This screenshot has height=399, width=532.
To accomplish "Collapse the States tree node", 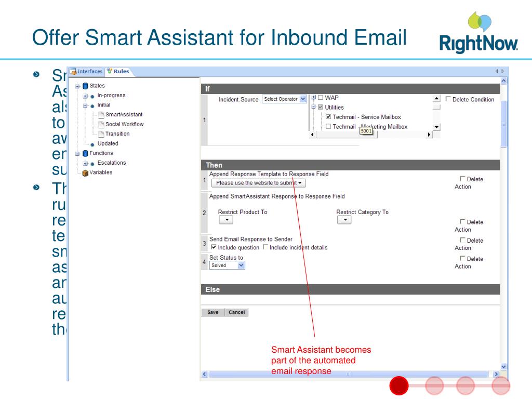I will (77, 86).
